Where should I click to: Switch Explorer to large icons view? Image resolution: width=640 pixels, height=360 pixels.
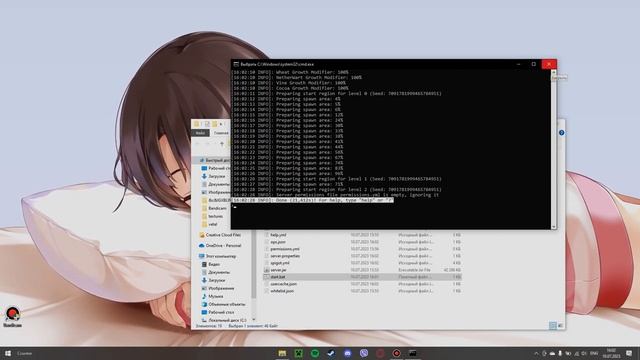pyautogui.click(x=560, y=325)
